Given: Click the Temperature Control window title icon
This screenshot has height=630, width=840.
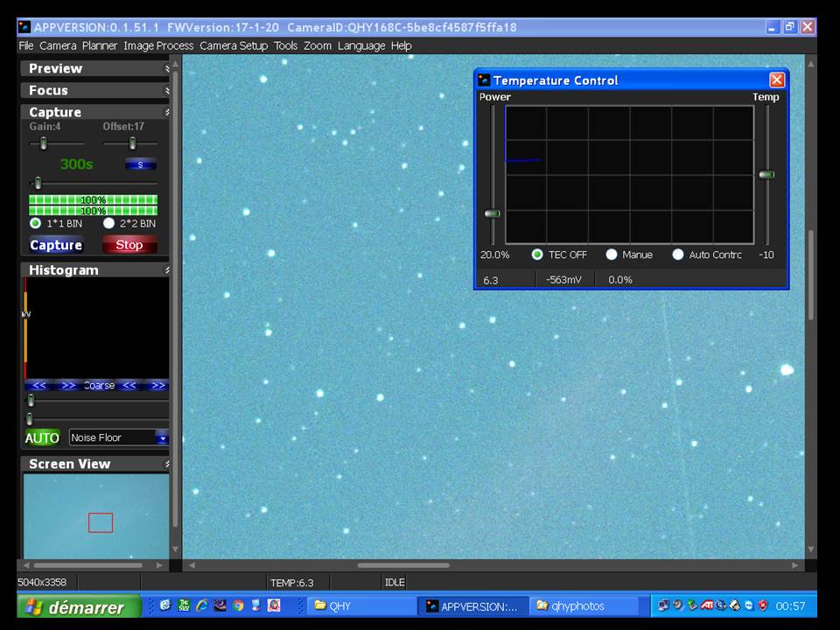Looking at the screenshot, I should click(484, 80).
